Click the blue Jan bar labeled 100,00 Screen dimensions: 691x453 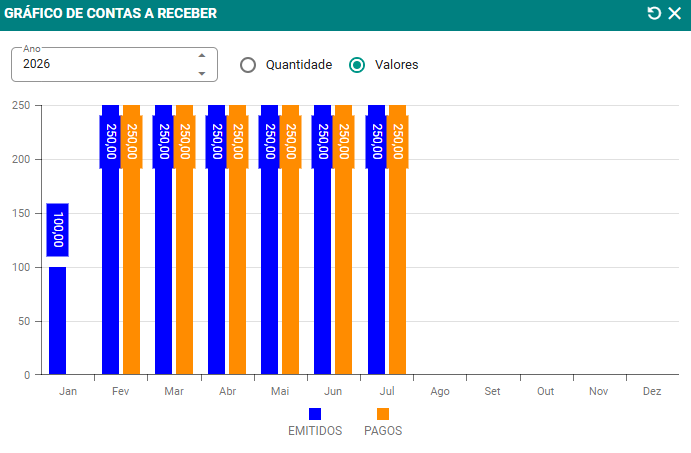pyautogui.click(x=58, y=320)
